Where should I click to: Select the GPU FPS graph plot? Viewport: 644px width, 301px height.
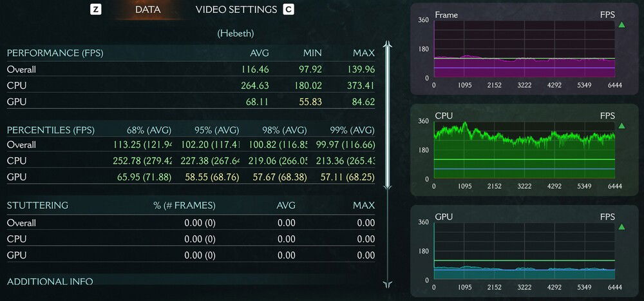[524, 251]
